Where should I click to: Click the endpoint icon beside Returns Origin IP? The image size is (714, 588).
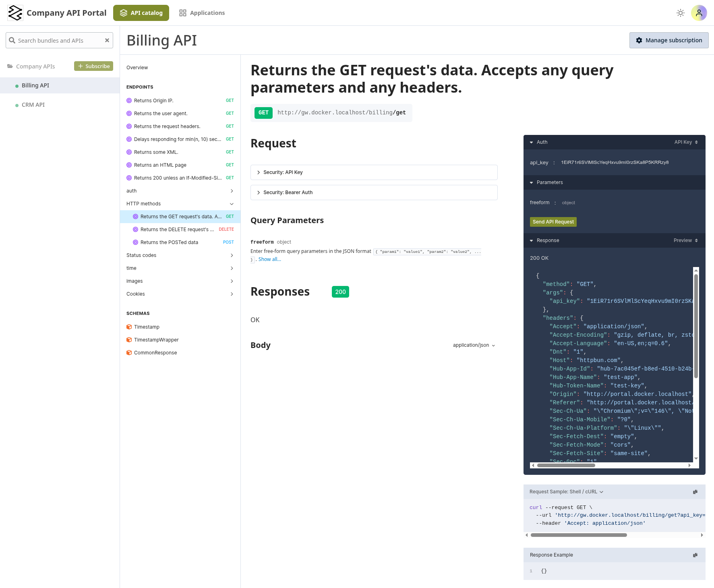pyautogui.click(x=129, y=100)
